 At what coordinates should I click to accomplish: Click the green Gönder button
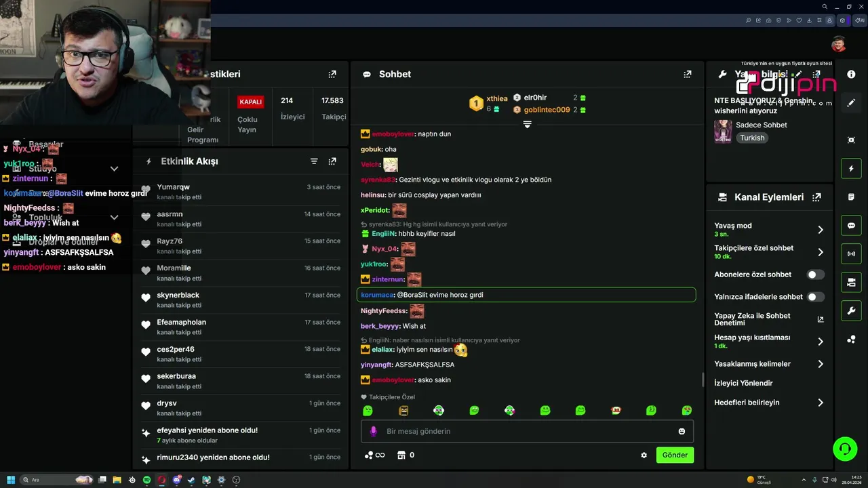pos(675,455)
